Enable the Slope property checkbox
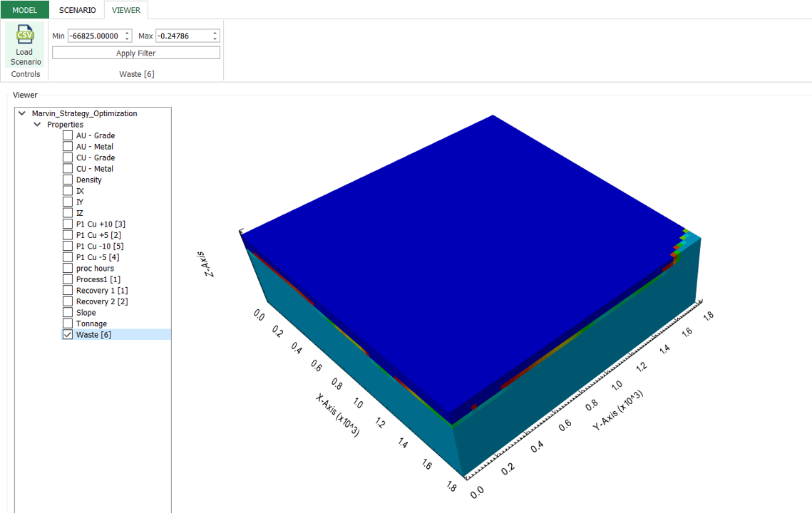This screenshot has height=513, width=812. pos(68,313)
